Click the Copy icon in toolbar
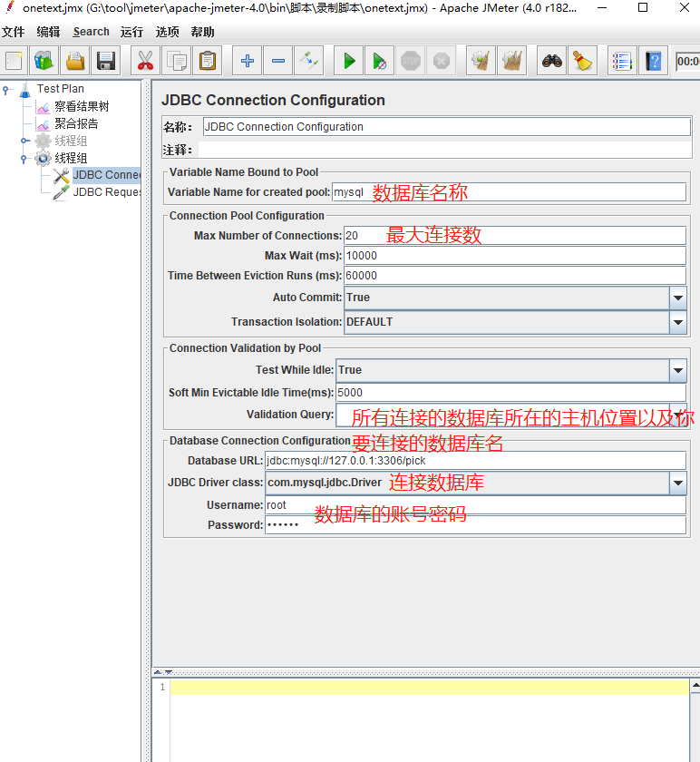Image resolution: width=700 pixels, height=762 pixels. pos(176,62)
